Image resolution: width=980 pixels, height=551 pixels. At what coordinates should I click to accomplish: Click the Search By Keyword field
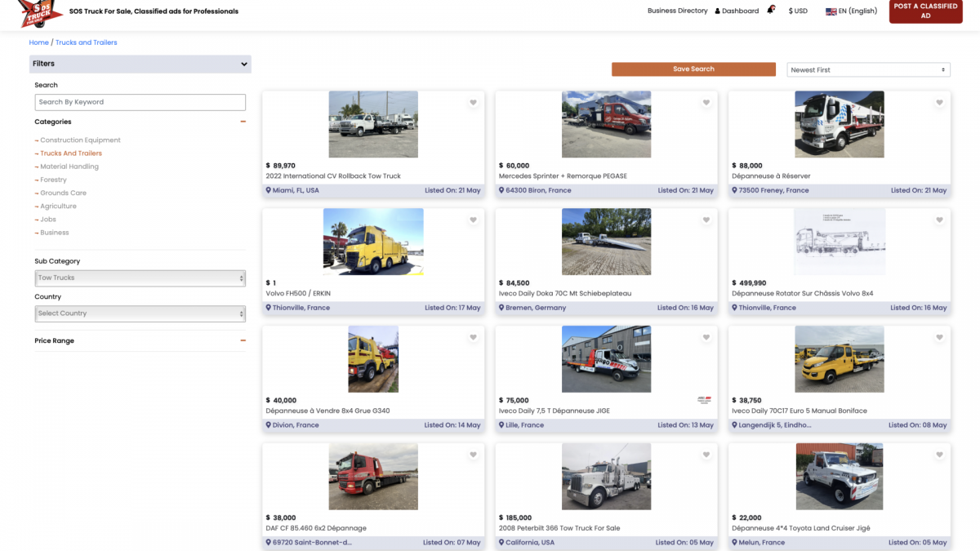[140, 102]
